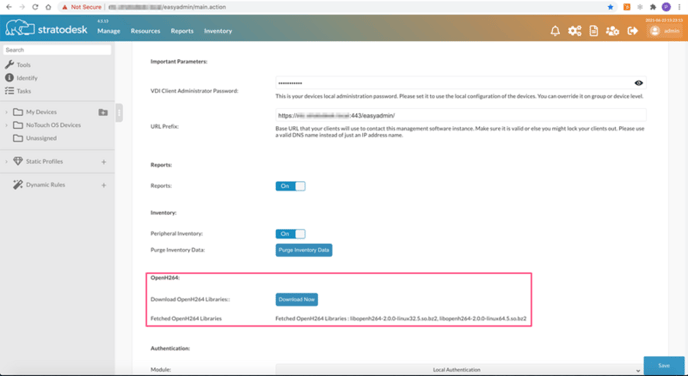Expand the Static Profiles section
The image size is (688, 376).
pos(6,161)
